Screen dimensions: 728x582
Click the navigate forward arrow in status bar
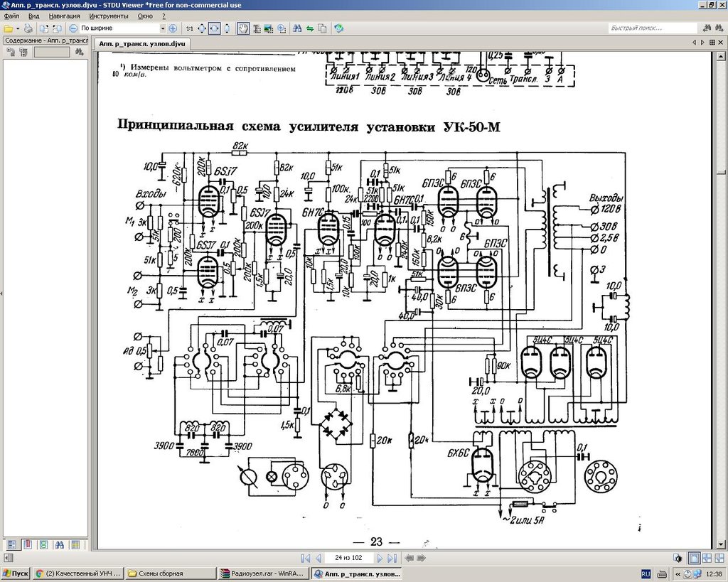[422, 559]
